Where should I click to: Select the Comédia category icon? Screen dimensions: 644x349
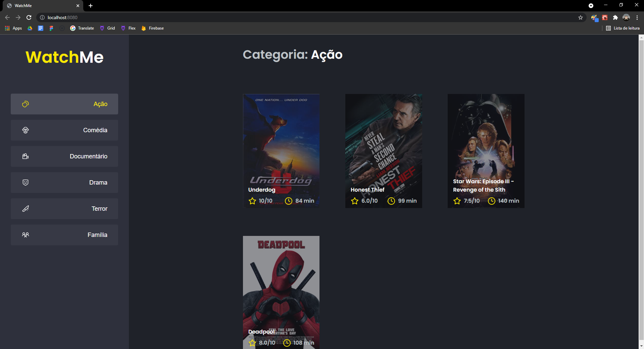[26, 130]
